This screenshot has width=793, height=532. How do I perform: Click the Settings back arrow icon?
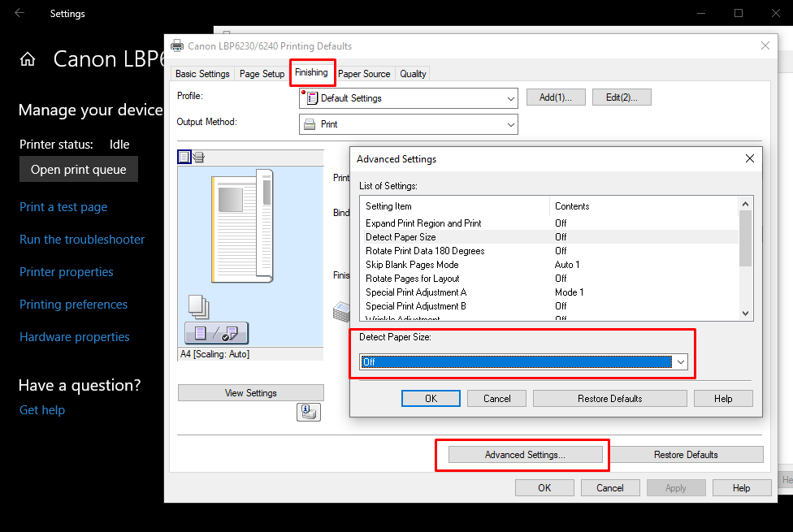tap(19, 13)
